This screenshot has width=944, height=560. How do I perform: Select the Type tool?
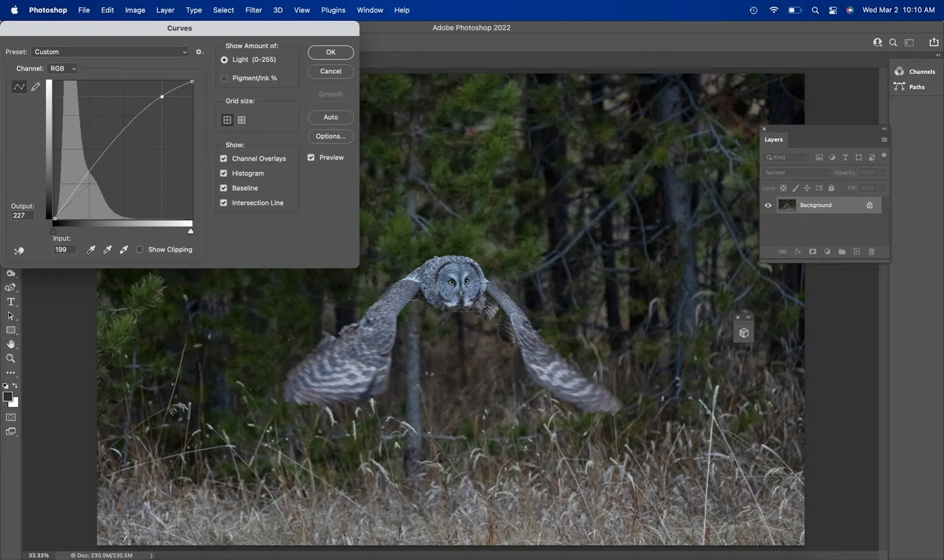pyautogui.click(x=11, y=302)
